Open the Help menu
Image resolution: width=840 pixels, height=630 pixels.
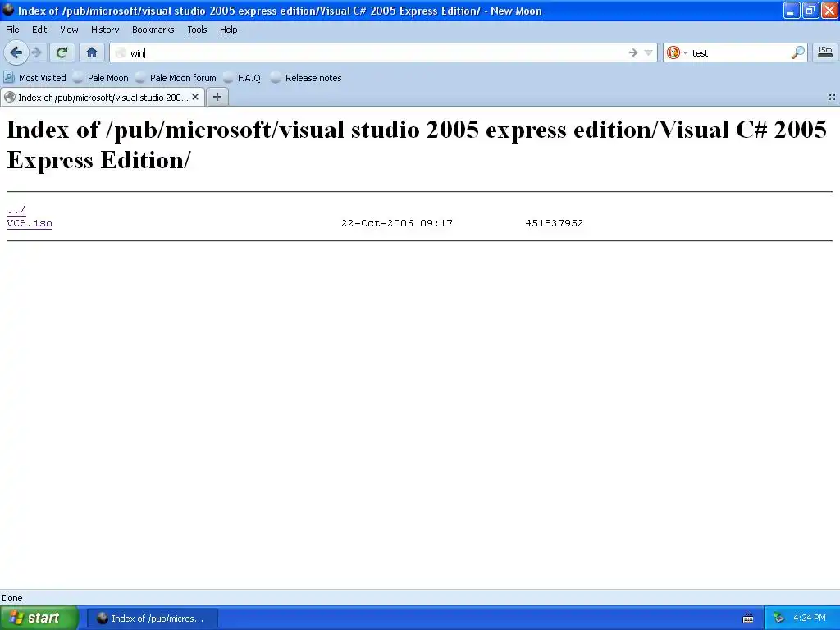[x=228, y=30]
